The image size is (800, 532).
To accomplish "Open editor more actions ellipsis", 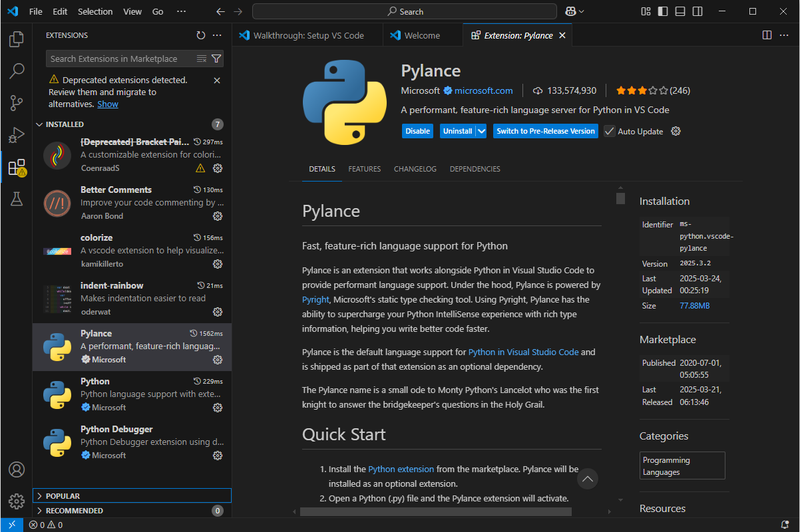I will (x=784, y=35).
